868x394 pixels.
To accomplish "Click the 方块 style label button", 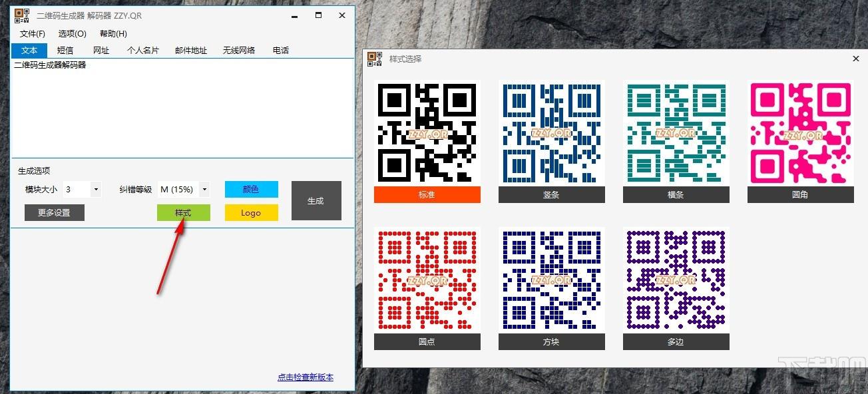I will (552, 341).
